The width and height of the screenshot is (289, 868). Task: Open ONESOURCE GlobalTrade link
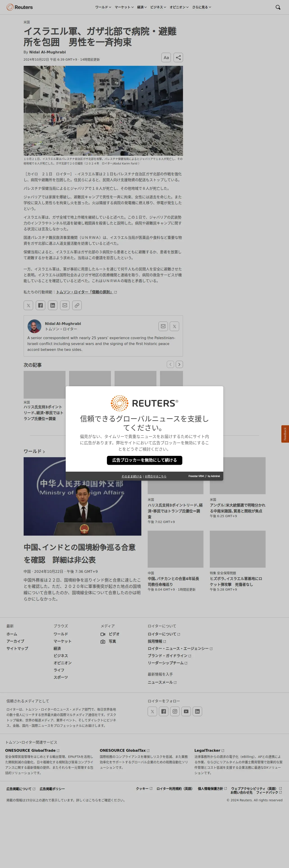[x=32, y=750]
